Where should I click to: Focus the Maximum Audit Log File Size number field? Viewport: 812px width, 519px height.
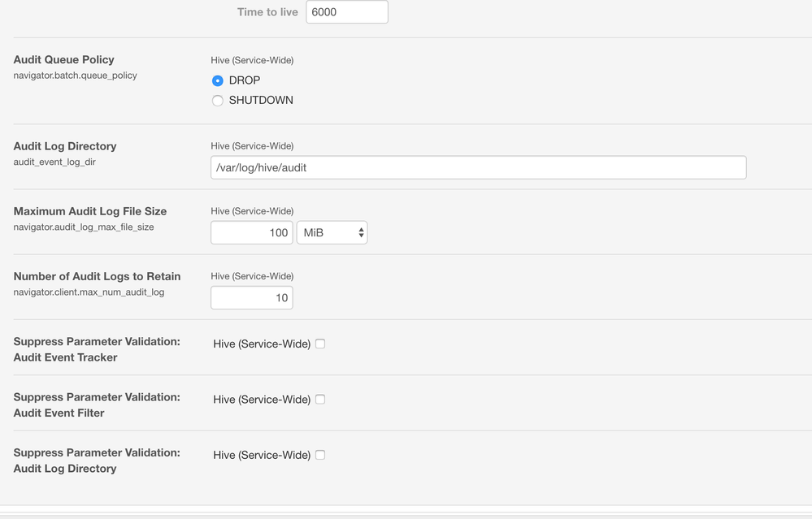[x=251, y=233]
